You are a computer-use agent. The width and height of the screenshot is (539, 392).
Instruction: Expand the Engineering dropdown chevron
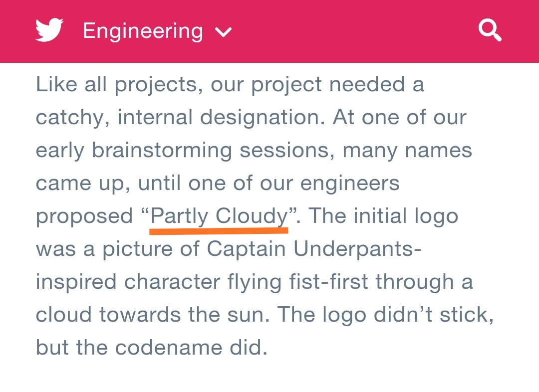(223, 32)
